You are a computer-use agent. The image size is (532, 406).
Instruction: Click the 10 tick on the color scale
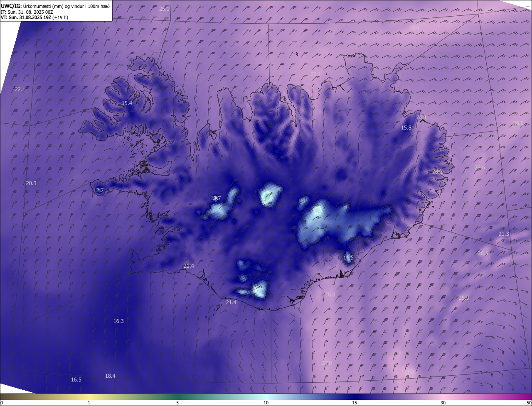point(266,403)
